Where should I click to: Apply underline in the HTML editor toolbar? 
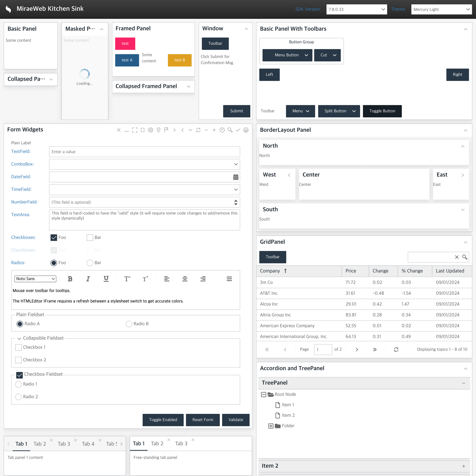106,279
